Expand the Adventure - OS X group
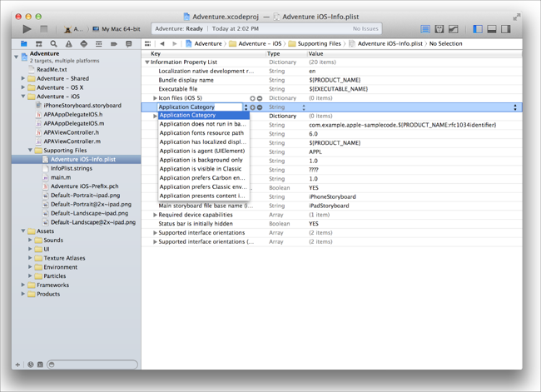The image size is (541, 392). pyautogui.click(x=23, y=87)
